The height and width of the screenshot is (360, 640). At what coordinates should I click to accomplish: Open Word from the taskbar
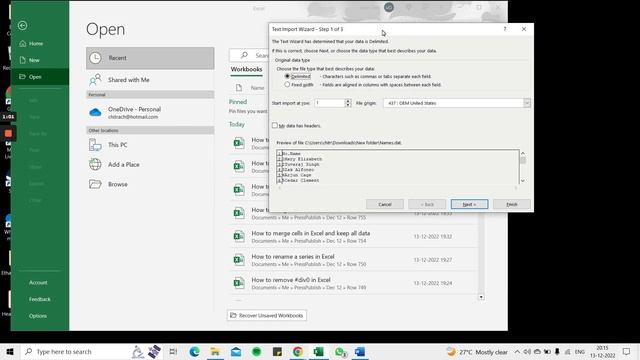click(360, 352)
